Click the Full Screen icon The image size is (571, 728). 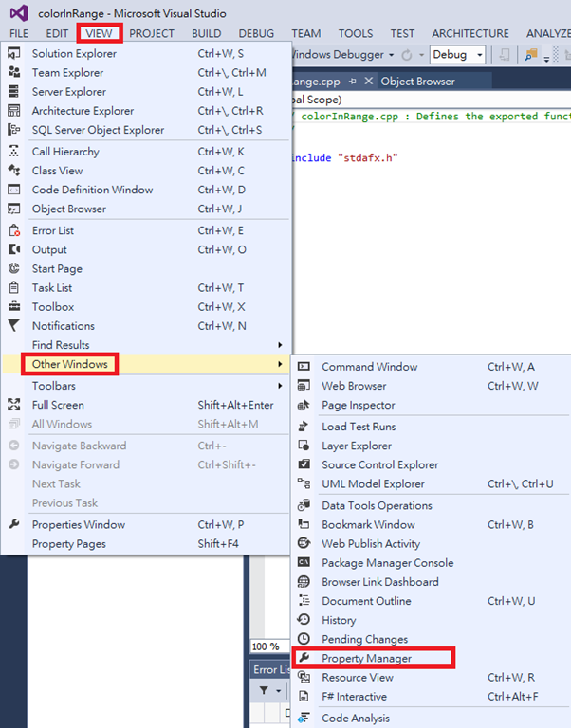coord(14,405)
